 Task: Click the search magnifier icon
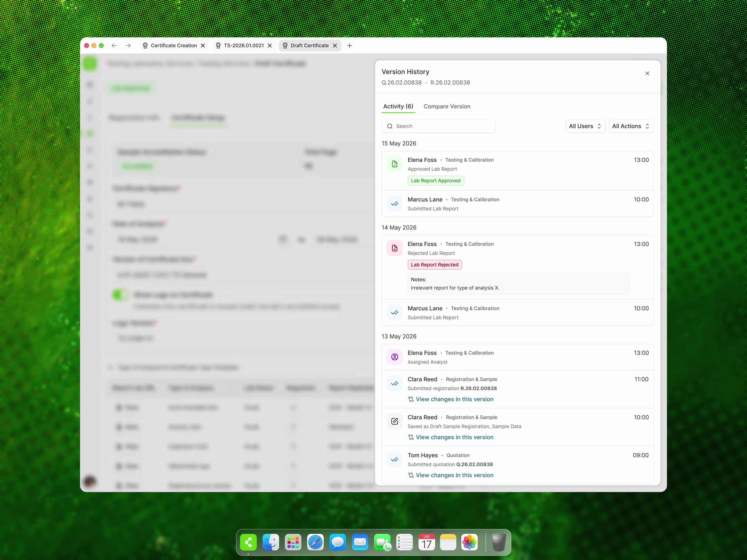[x=390, y=126]
